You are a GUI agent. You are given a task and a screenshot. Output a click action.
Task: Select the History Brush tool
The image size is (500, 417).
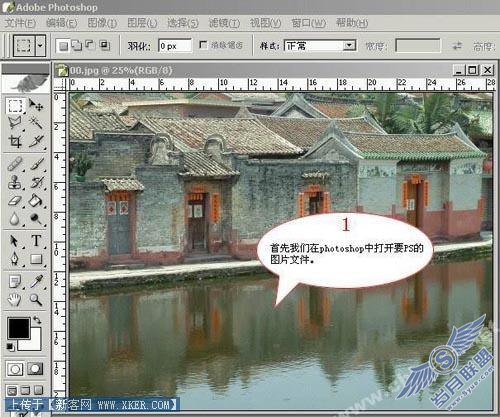tap(36, 182)
